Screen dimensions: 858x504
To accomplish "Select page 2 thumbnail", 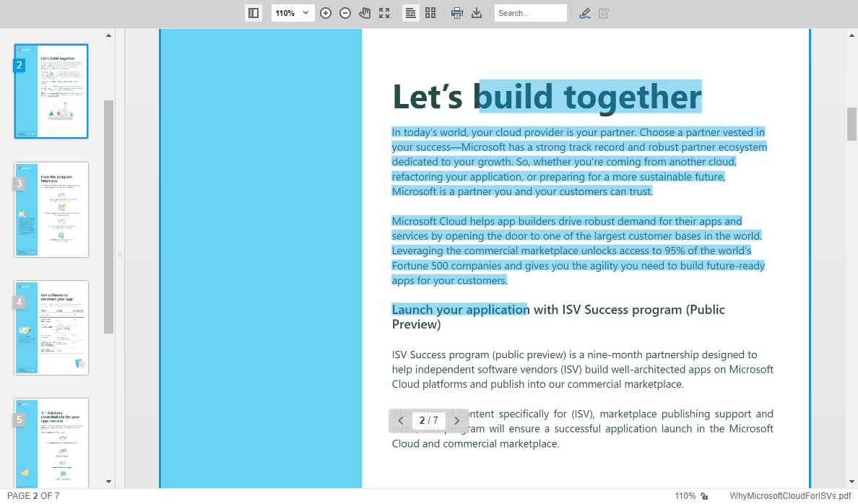I will [x=51, y=92].
